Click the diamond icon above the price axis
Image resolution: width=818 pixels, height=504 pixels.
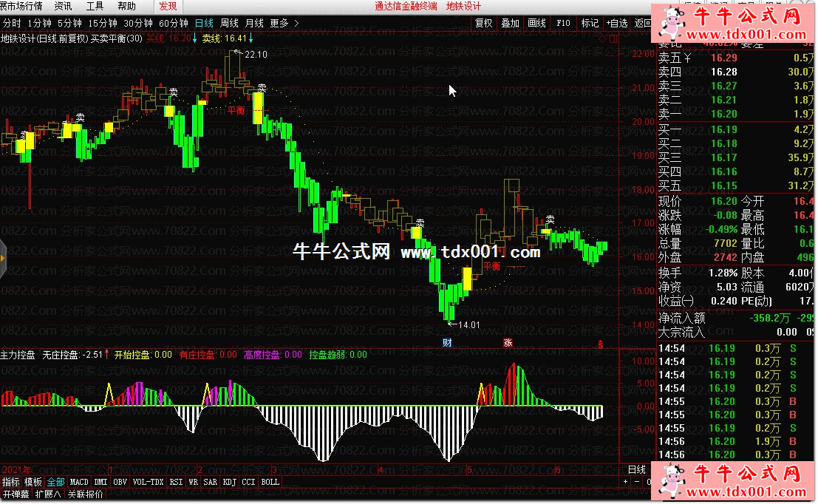click(x=603, y=38)
